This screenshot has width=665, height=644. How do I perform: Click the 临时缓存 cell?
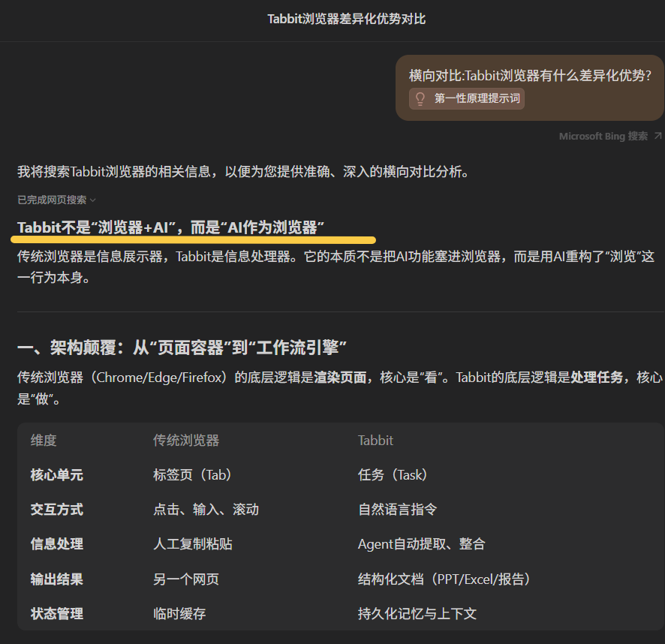click(180, 613)
